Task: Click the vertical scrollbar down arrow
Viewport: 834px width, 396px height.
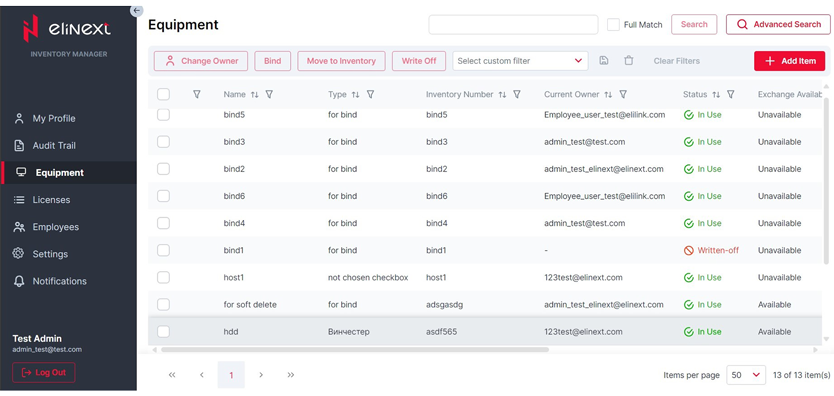Action: tap(825, 339)
